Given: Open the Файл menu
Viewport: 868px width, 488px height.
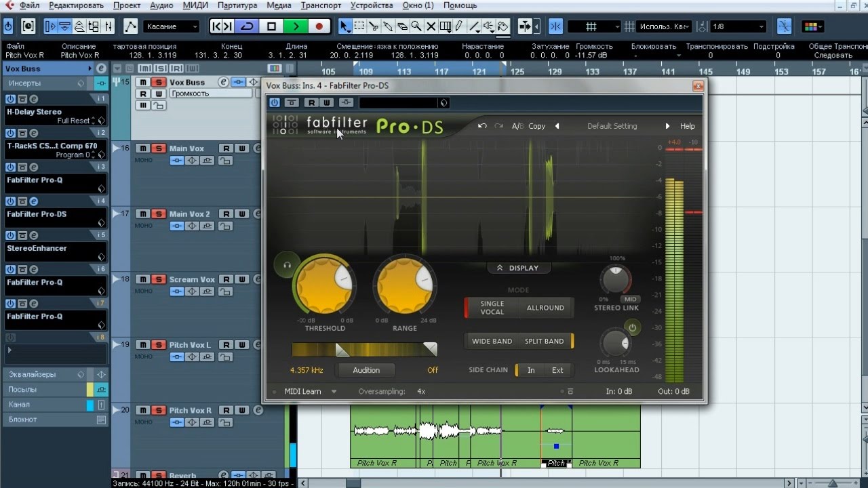Looking at the screenshot, I should point(30,5).
